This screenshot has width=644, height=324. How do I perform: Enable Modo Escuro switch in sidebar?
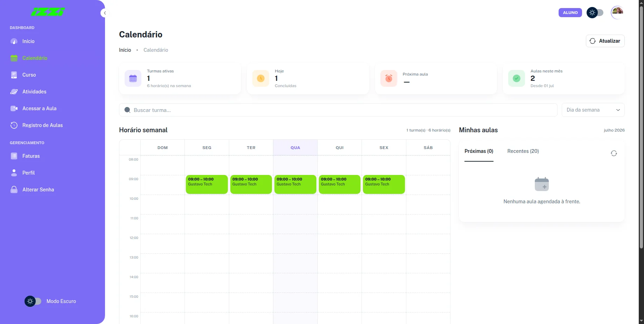33,301
